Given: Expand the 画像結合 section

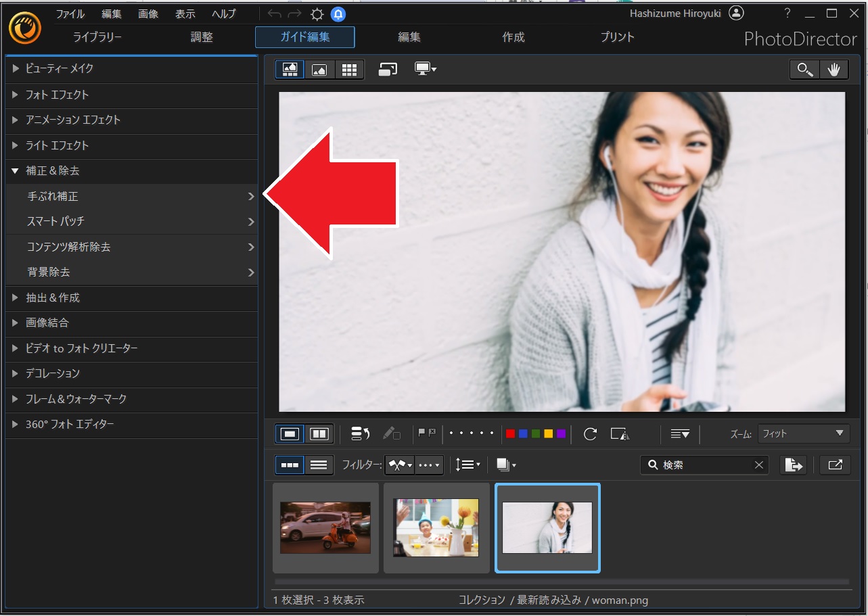Looking at the screenshot, I should (131, 323).
